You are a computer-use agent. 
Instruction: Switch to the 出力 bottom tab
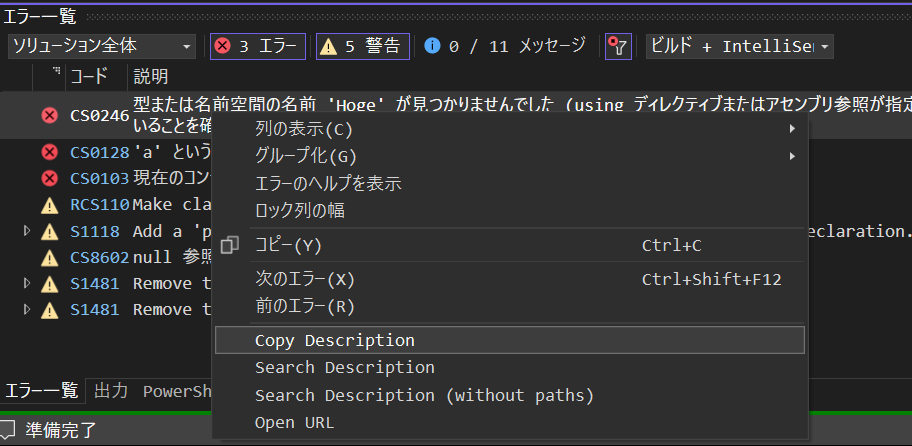pos(111,391)
